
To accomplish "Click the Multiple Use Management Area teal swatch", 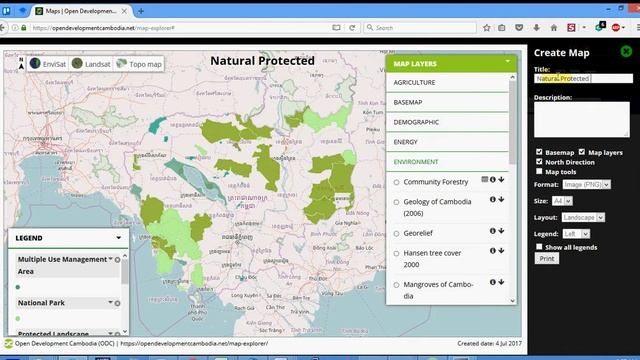I will pos(18,287).
